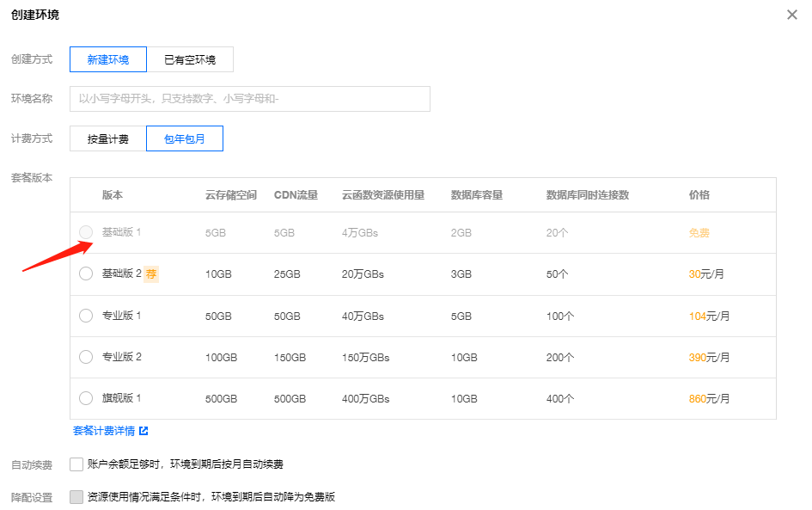The width and height of the screenshot is (812, 510).
Task: Click the 860元/月 price of 旗舰版 1
Action: pos(709,399)
